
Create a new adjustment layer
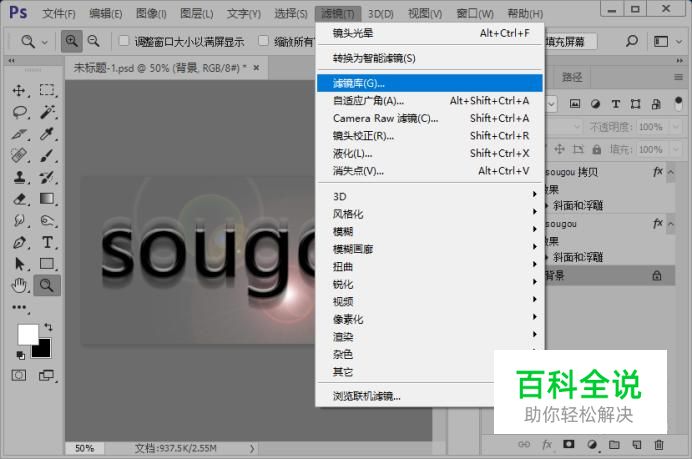coord(592,444)
